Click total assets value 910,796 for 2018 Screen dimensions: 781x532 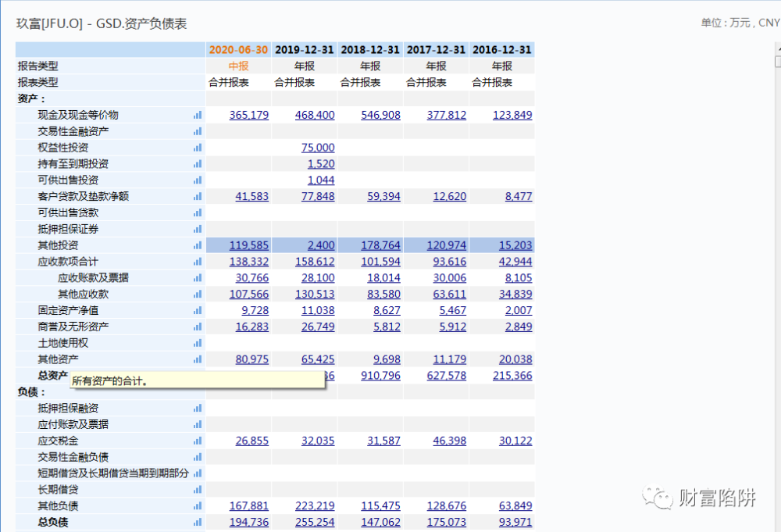[380, 376]
